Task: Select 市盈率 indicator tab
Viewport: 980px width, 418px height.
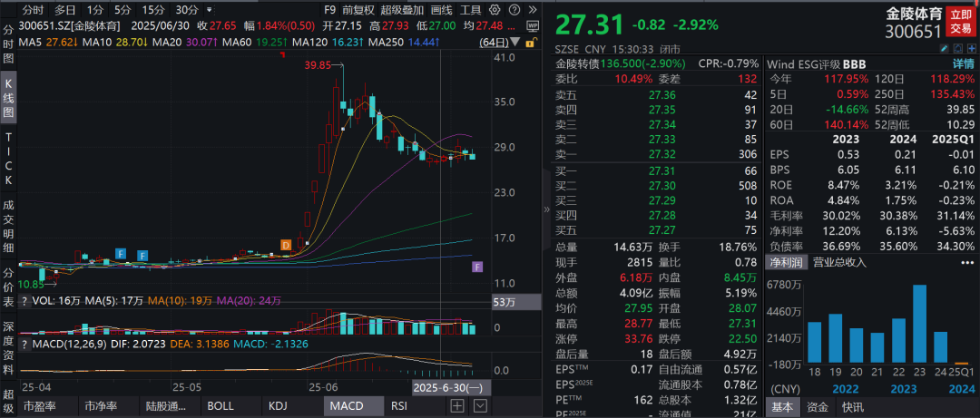Action: point(41,406)
